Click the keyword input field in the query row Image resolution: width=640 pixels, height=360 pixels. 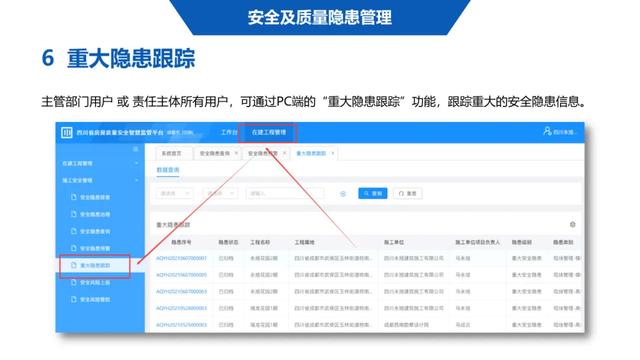tap(285, 193)
